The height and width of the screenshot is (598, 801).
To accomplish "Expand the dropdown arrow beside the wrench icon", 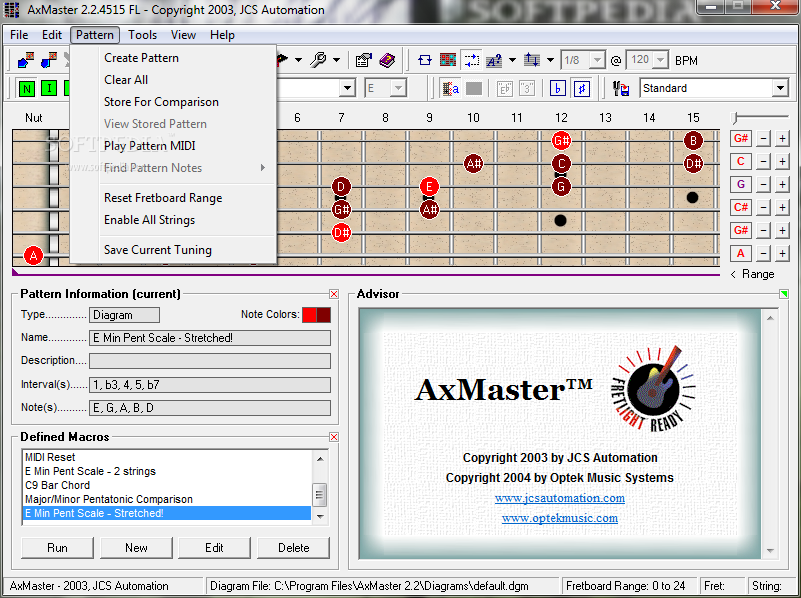I will (x=336, y=60).
